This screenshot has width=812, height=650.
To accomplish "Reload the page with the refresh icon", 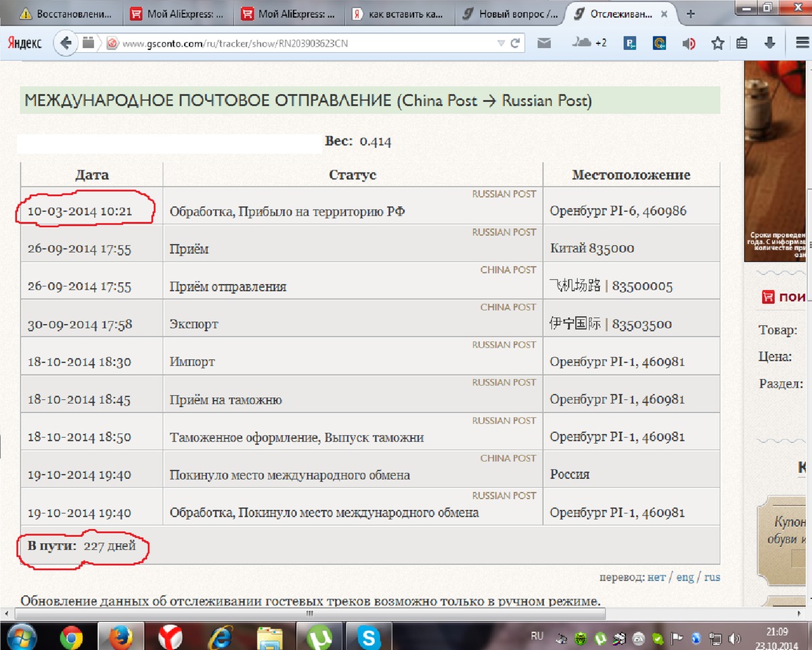I will [516, 43].
